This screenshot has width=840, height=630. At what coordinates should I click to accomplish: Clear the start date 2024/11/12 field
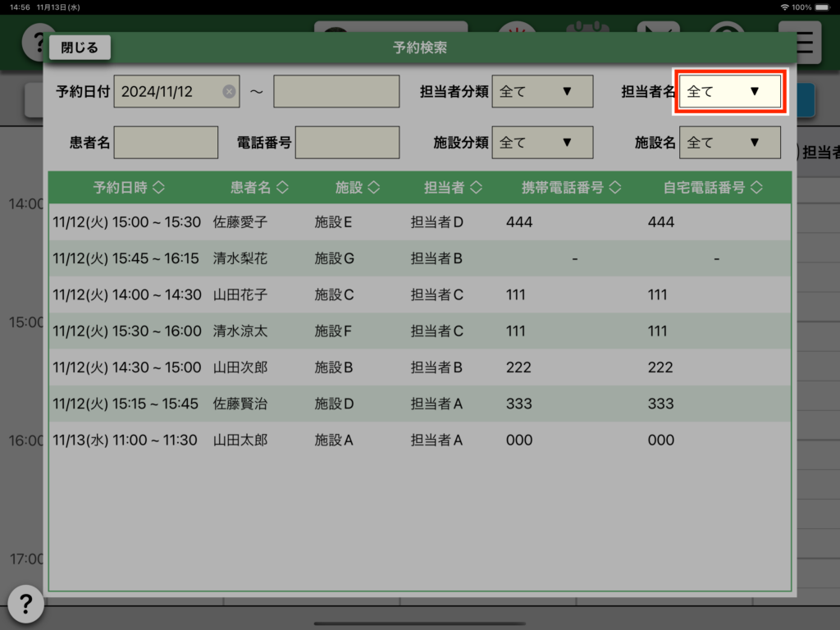click(229, 92)
